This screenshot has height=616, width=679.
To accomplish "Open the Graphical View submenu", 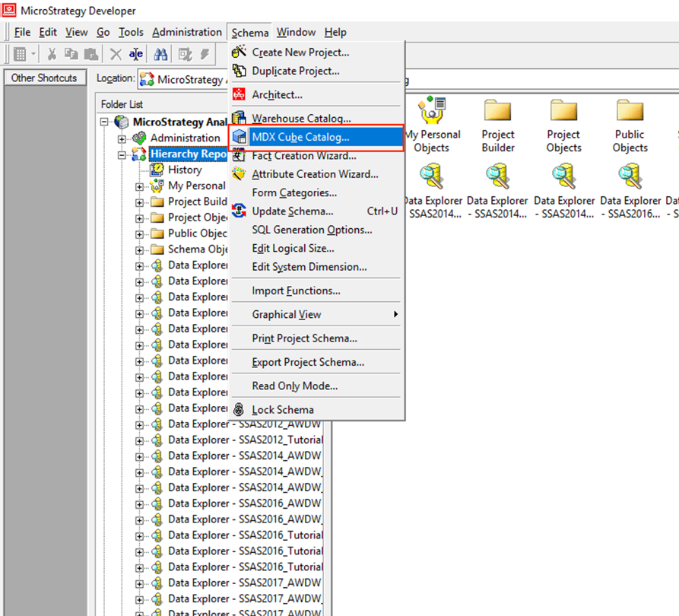I will coord(287,314).
